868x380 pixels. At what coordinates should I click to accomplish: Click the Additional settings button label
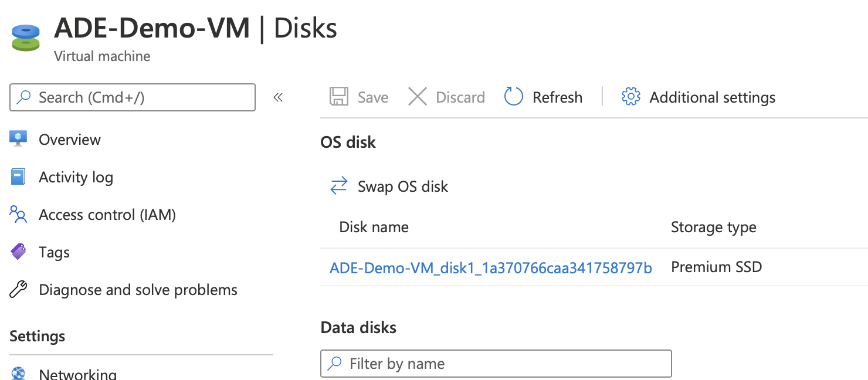pos(713,97)
